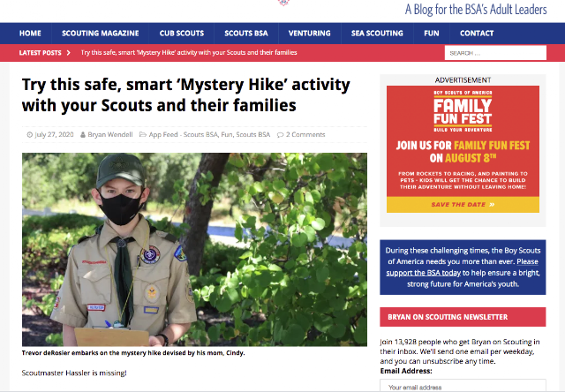Click the text 'Scoutmaster Hassler is missing!'
Image resolution: width=565 pixels, height=392 pixels.
[x=74, y=373]
